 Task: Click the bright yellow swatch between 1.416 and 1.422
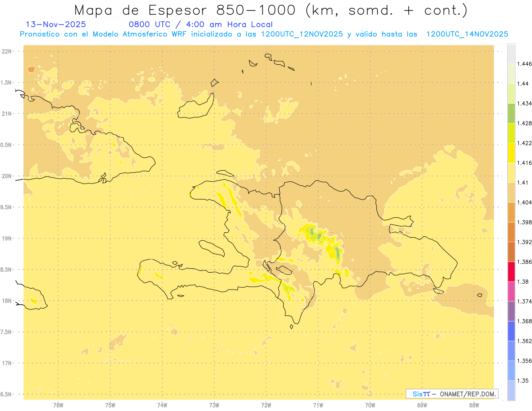click(x=511, y=153)
